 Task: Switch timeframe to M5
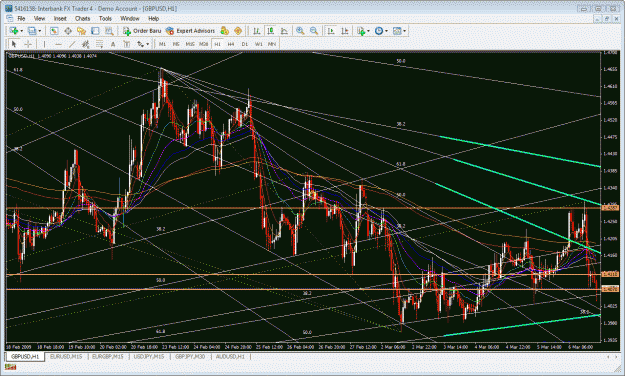pos(176,44)
